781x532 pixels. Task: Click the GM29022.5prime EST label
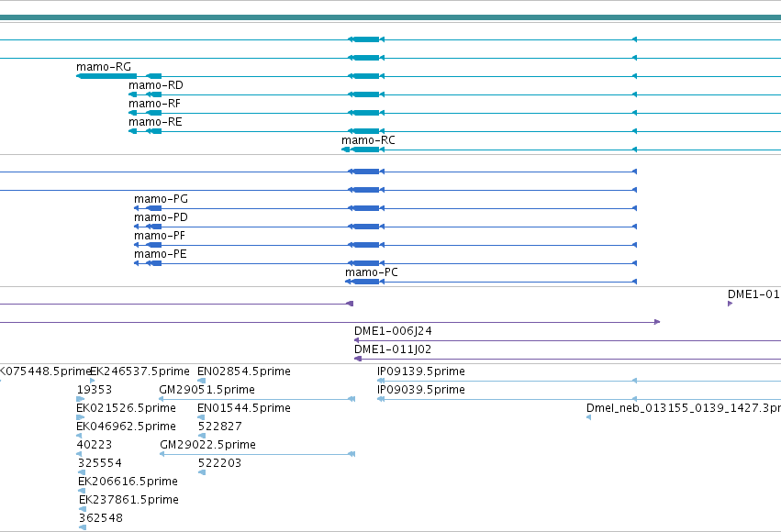[x=207, y=445]
